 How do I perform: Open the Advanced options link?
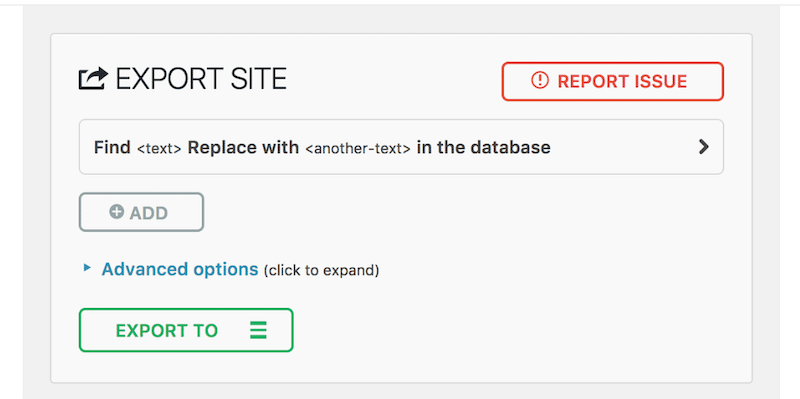coord(180,269)
